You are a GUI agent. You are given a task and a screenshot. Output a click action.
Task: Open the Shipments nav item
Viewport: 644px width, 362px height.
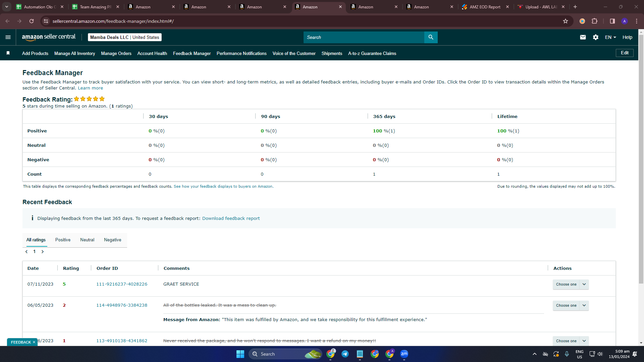point(332,53)
